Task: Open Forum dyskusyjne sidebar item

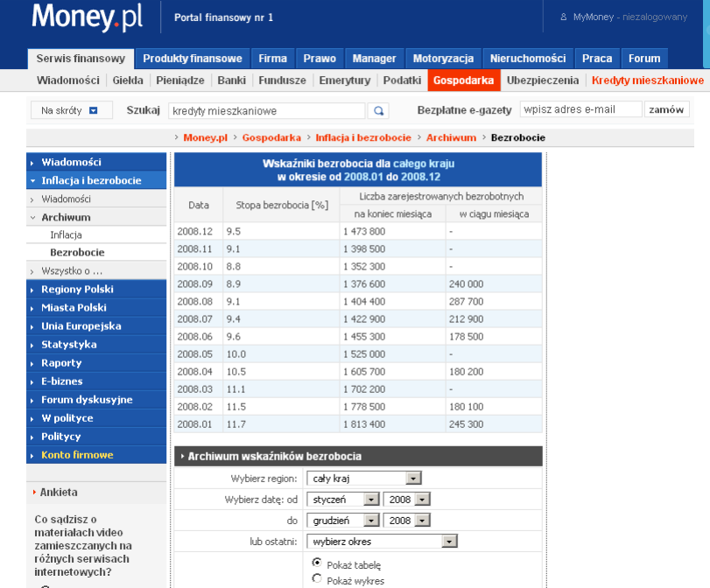Action: click(96, 400)
